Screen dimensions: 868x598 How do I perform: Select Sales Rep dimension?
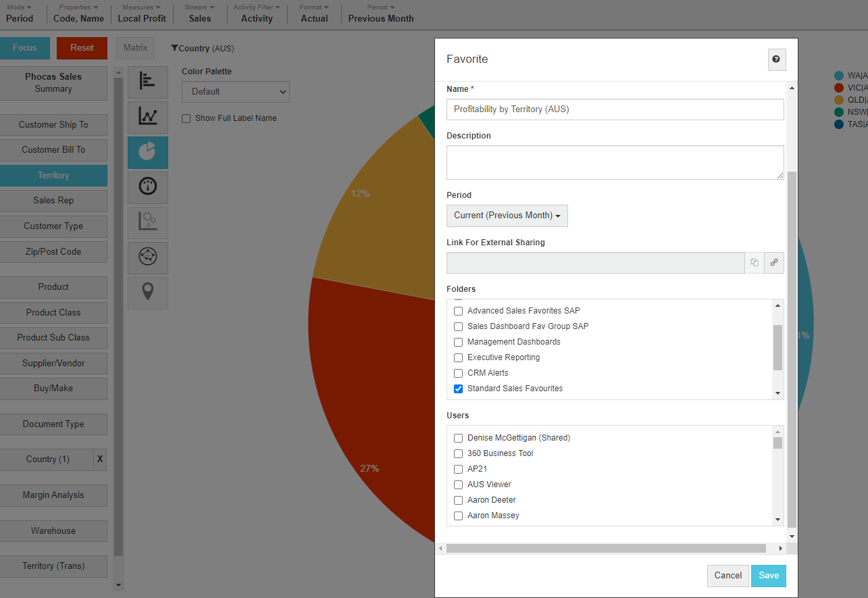(x=53, y=201)
